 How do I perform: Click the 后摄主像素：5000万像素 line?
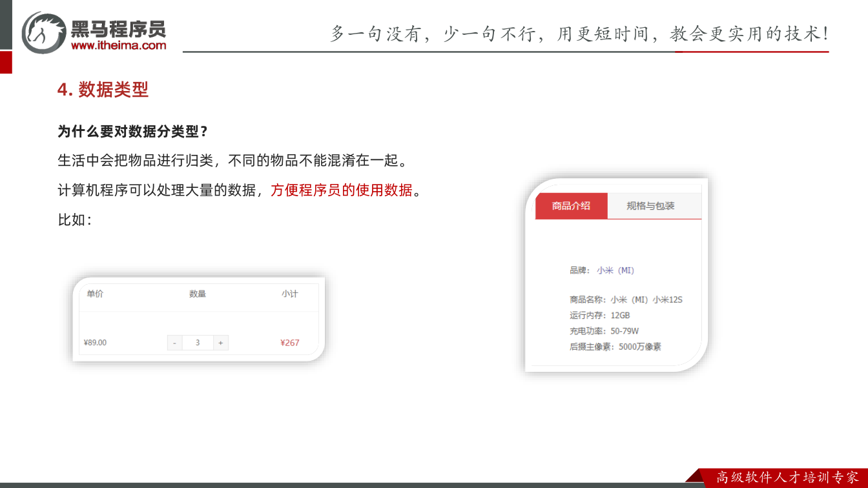tap(615, 347)
